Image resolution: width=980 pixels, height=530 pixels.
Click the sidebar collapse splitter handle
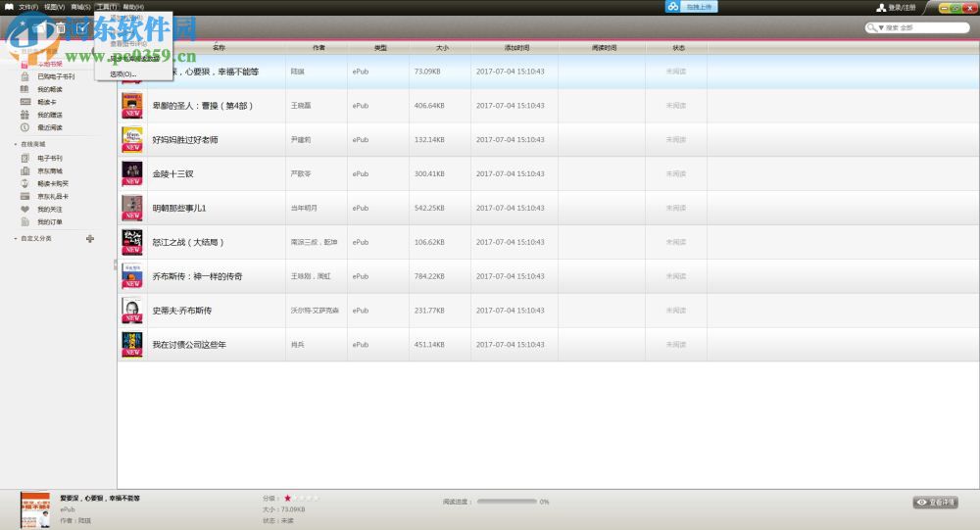(x=115, y=265)
